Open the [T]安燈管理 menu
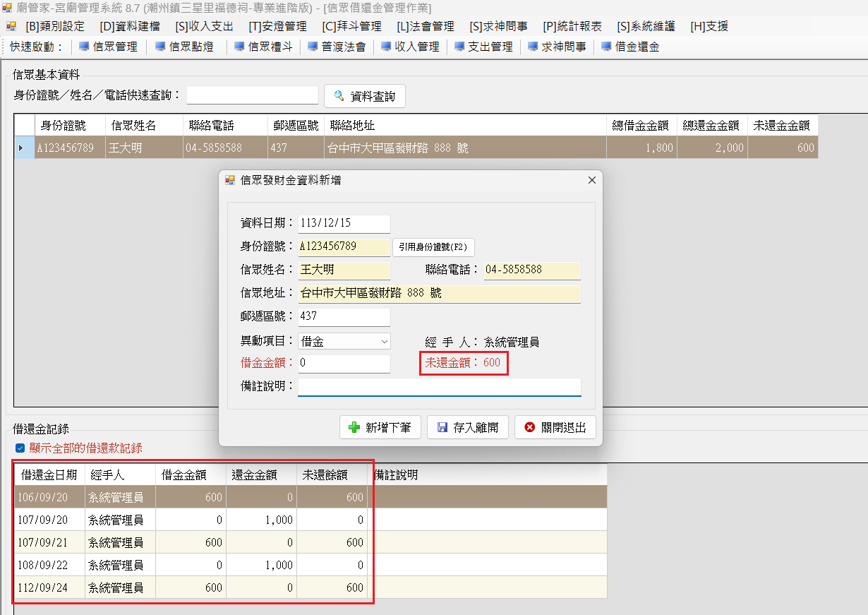Screen dimensions: 868x615 coord(277,26)
